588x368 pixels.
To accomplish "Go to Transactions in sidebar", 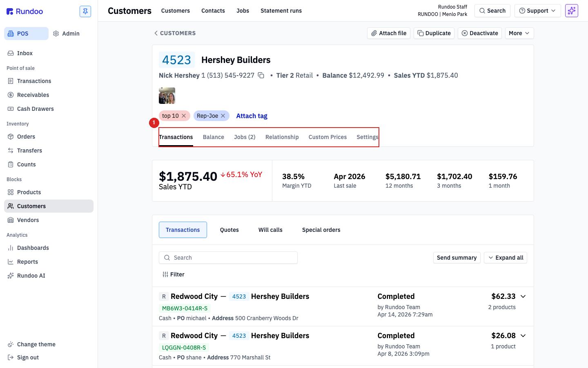I will click(x=49, y=81).
